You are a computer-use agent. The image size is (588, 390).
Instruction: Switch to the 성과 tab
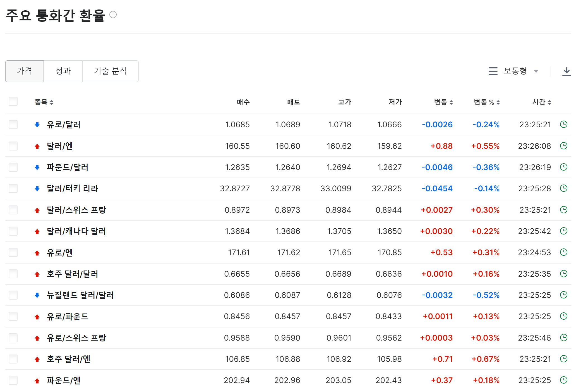(63, 71)
